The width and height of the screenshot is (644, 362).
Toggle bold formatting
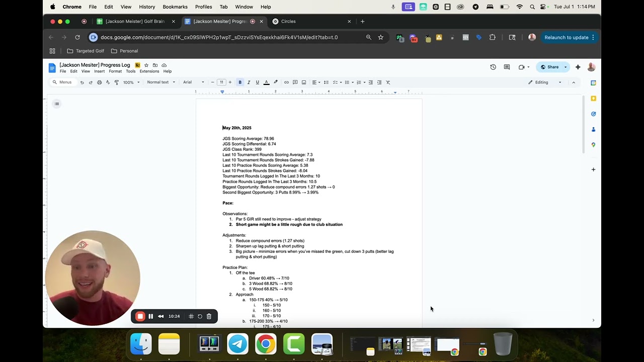240,82
